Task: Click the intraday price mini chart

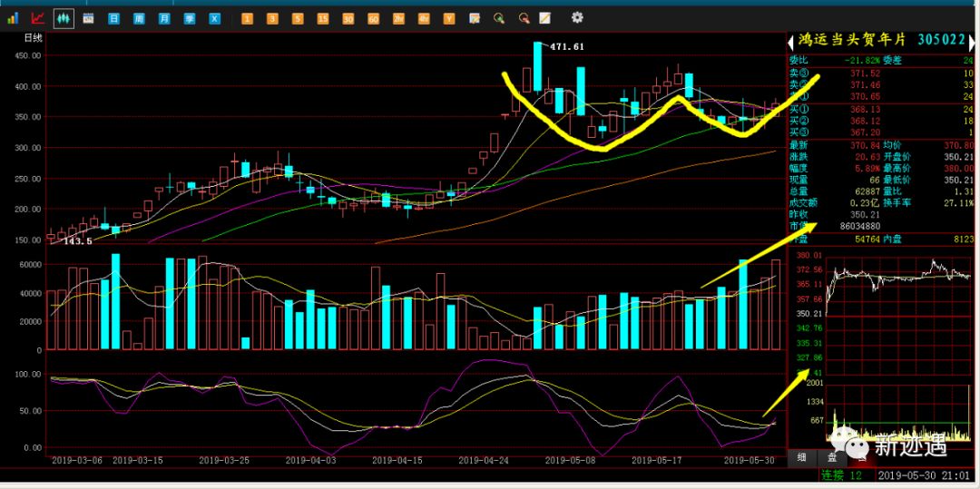Action: tap(898, 314)
